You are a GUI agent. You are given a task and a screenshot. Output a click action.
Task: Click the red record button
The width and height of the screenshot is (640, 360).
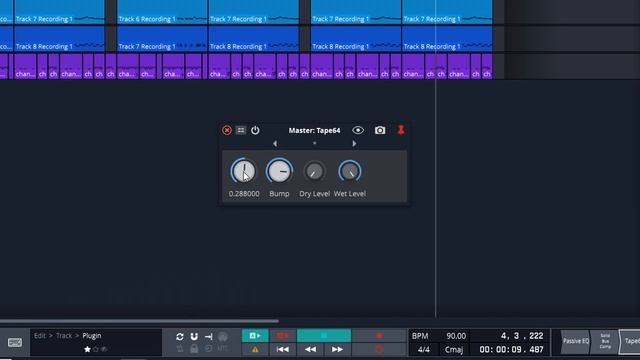379,336
